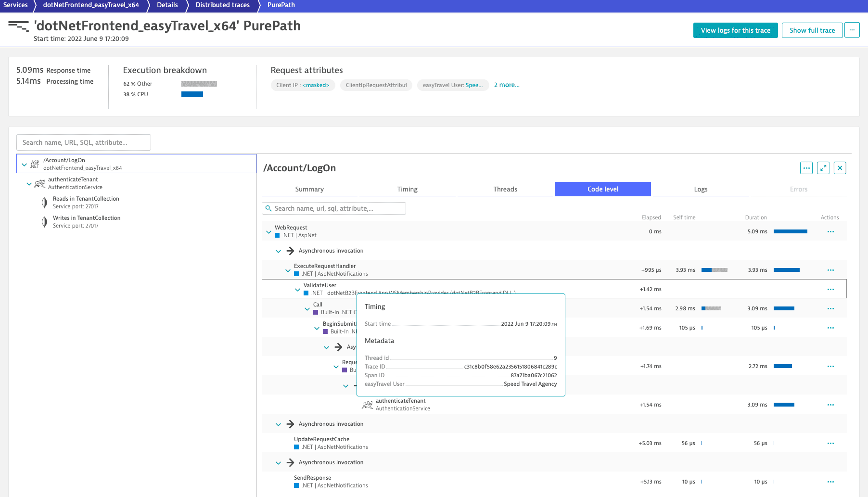Click the WebRequest duration bar
The width and height of the screenshot is (868, 497).
pyautogui.click(x=790, y=231)
